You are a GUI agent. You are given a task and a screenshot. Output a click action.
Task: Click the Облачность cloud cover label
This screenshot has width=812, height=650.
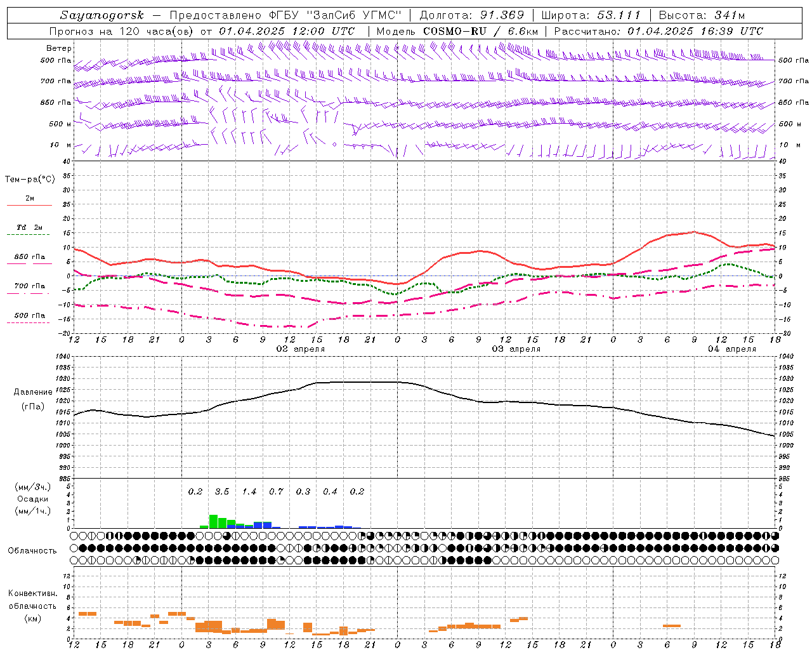coord(32,551)
